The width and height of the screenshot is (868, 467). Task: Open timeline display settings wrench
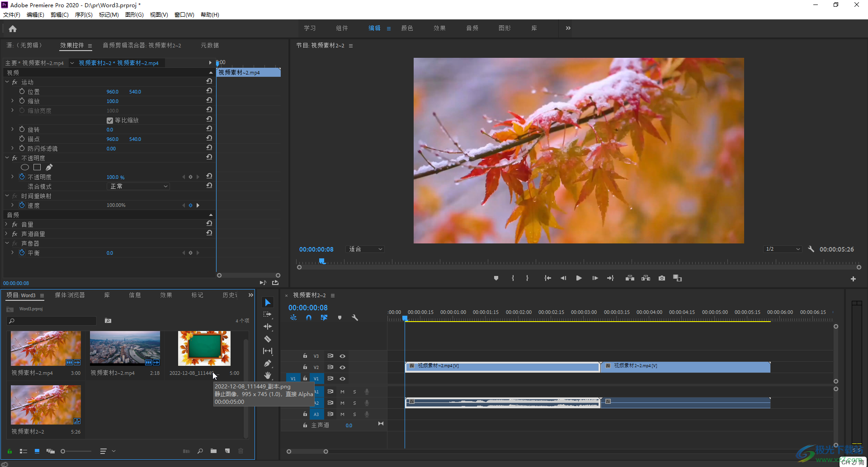pos(355,318)
